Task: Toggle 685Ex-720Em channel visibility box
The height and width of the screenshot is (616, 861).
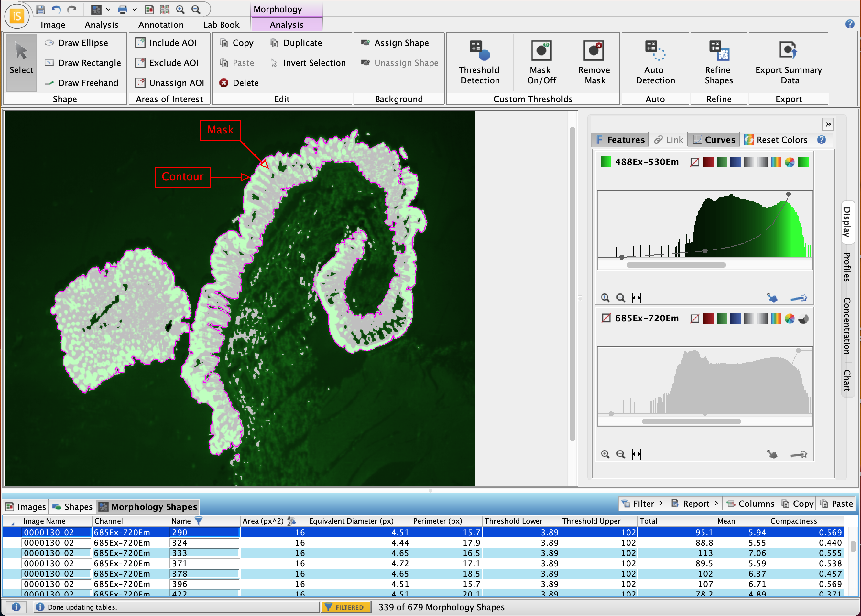Action: click(x=606, y=318)
